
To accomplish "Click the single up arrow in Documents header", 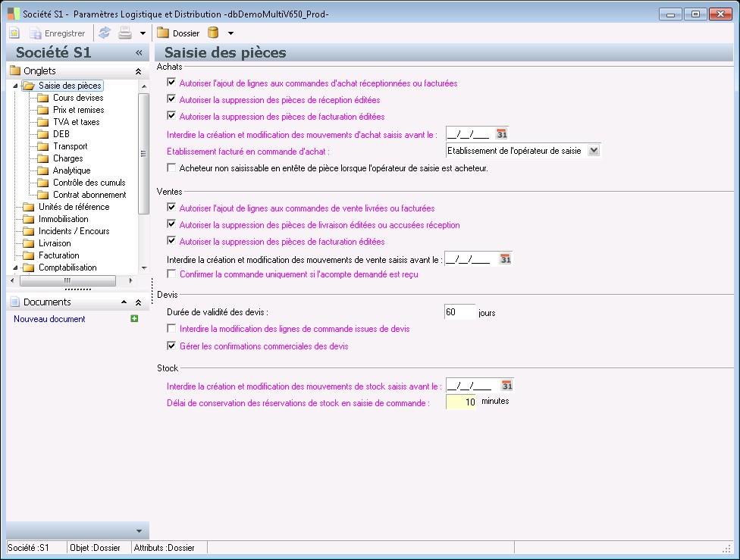I will [124, 302].
